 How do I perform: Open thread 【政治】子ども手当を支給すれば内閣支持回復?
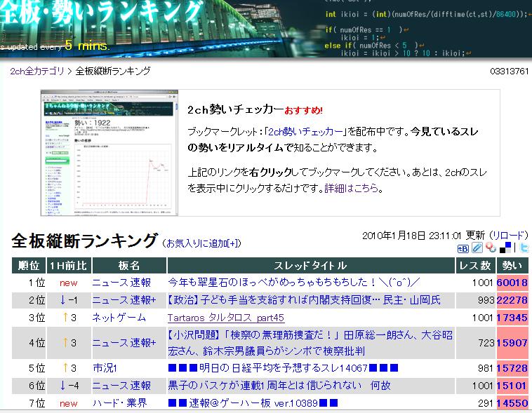305,299
